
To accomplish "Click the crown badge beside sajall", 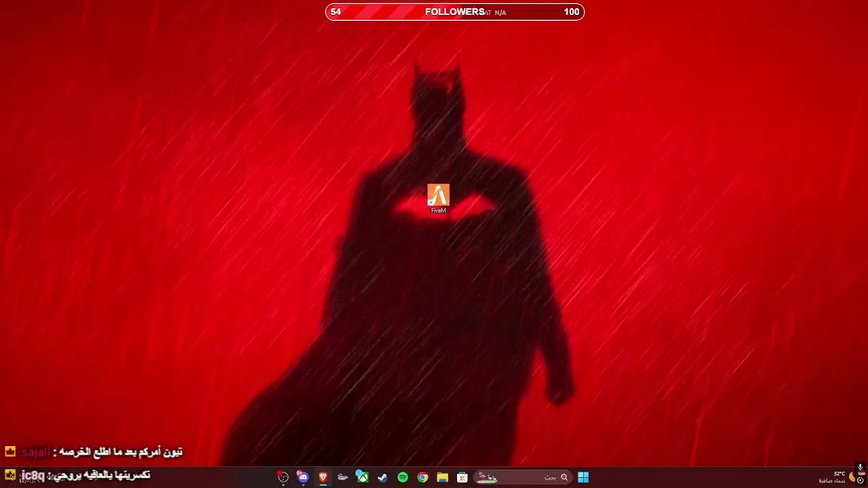I will tap(10, 451).
